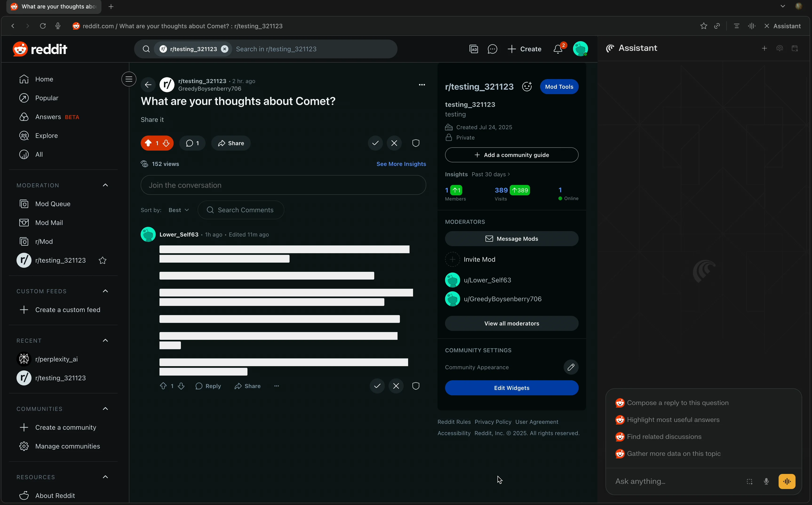Image resolution: width=812 pixels, height=505 pixels.
Task: Start Assistant voice mode orange button
Action: click(787, 481)
